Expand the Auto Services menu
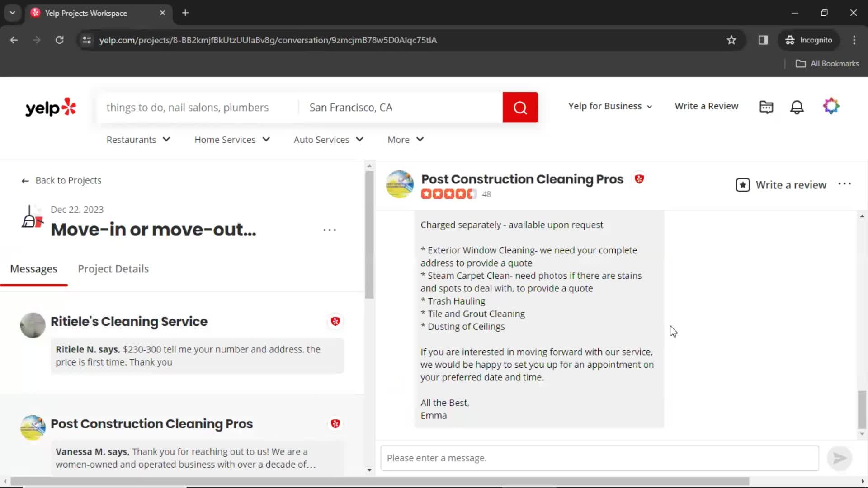 pos(329,140)
